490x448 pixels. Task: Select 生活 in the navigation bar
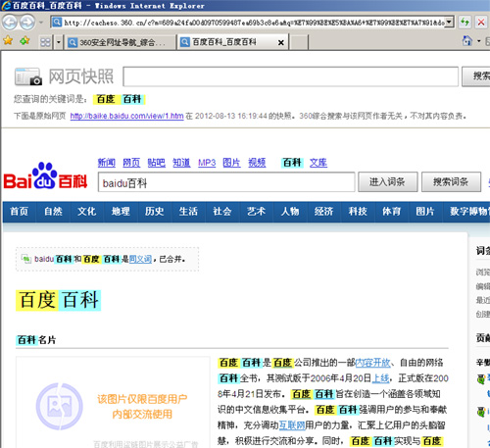click(x=188, y=212)
